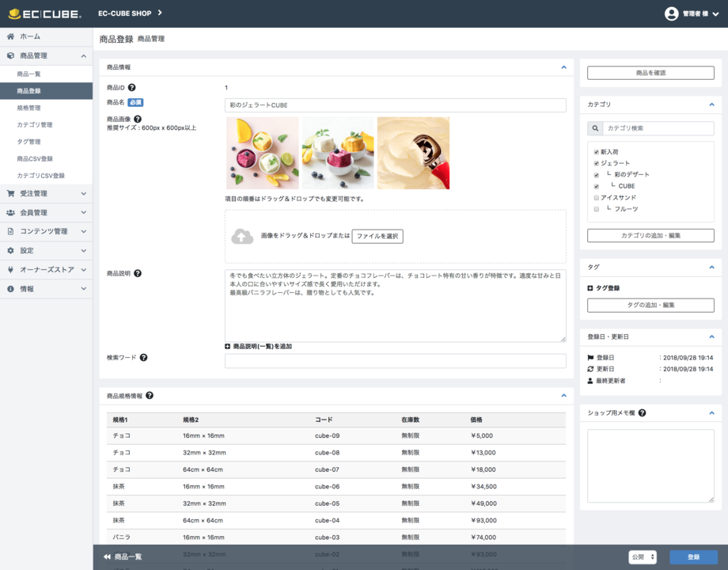Select the vanilla scoop product image
728x570 pixels.
(x=413, y=154)
